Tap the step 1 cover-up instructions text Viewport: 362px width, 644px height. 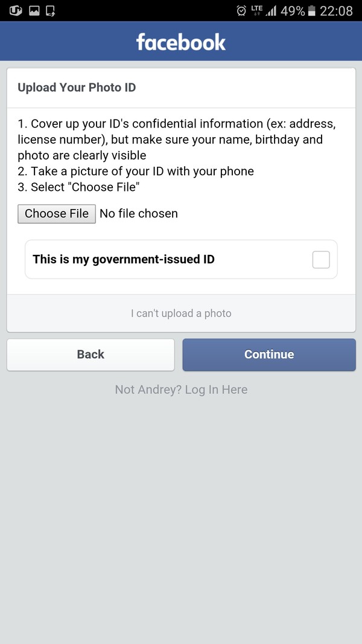pyautogui.click(x=176, y=140)
